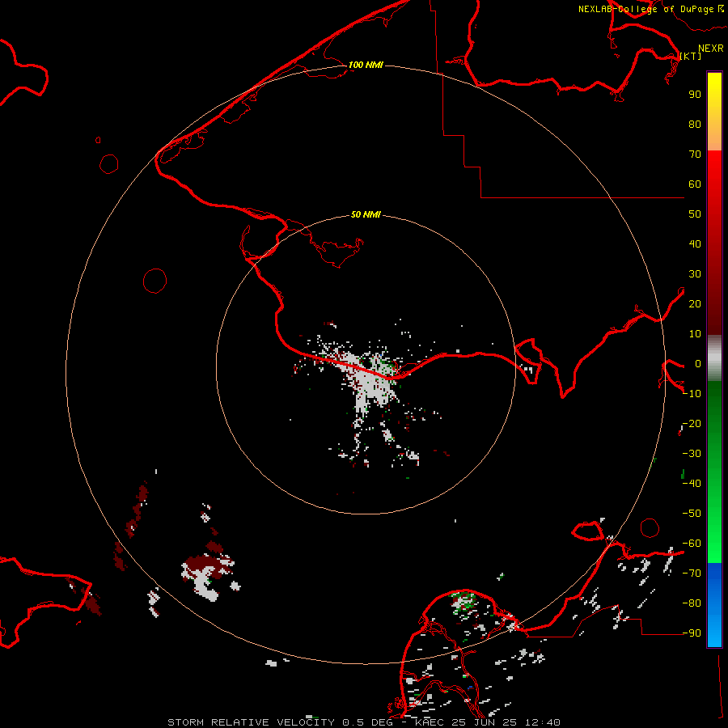Click the KAEC radar station identifier
This screenshot has width=728, height=728.
(430, 722)
